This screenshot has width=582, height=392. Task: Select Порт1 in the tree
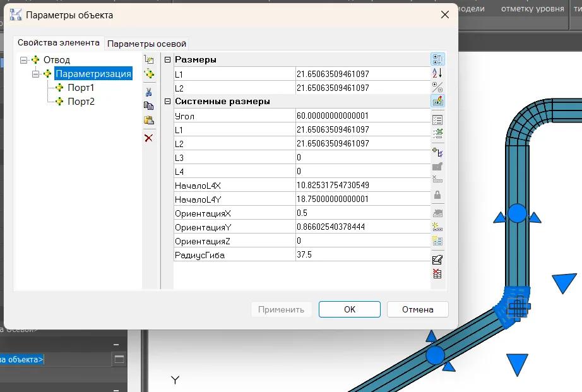(81, 88)
